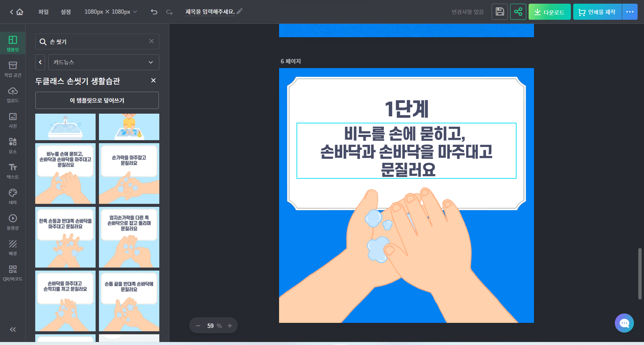
Task: Click the 6 페이지 page label
Action: pos(291,61)
